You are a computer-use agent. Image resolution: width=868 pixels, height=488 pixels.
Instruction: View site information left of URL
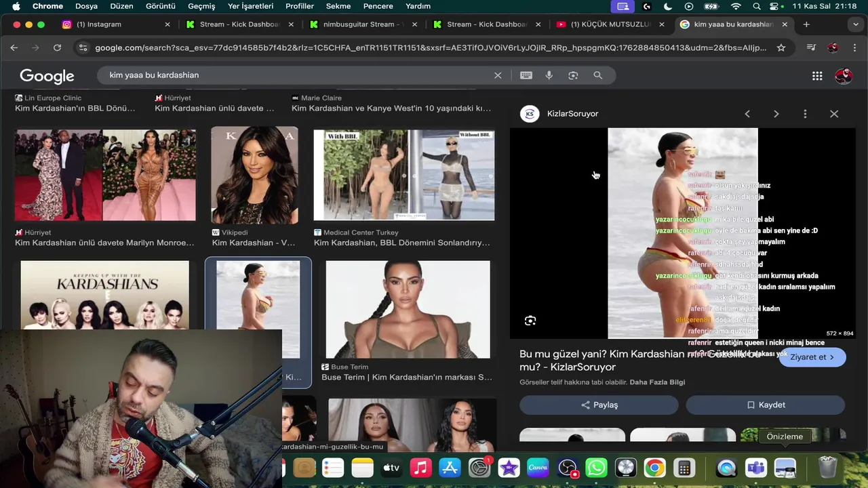(83, 47)
